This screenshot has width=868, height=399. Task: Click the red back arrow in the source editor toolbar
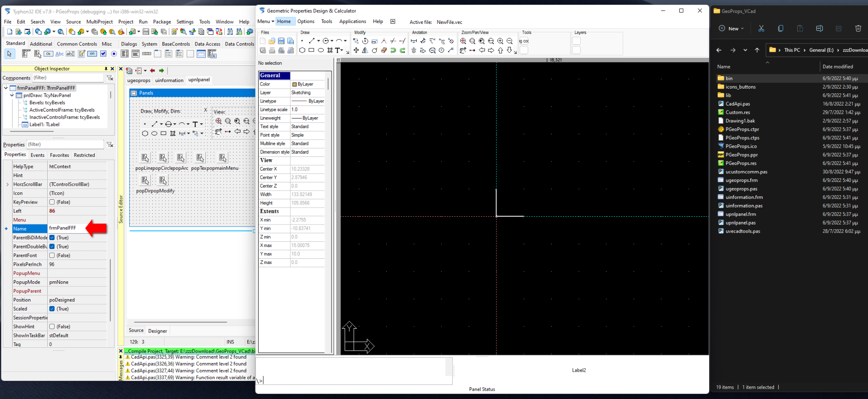coord(152,70)
